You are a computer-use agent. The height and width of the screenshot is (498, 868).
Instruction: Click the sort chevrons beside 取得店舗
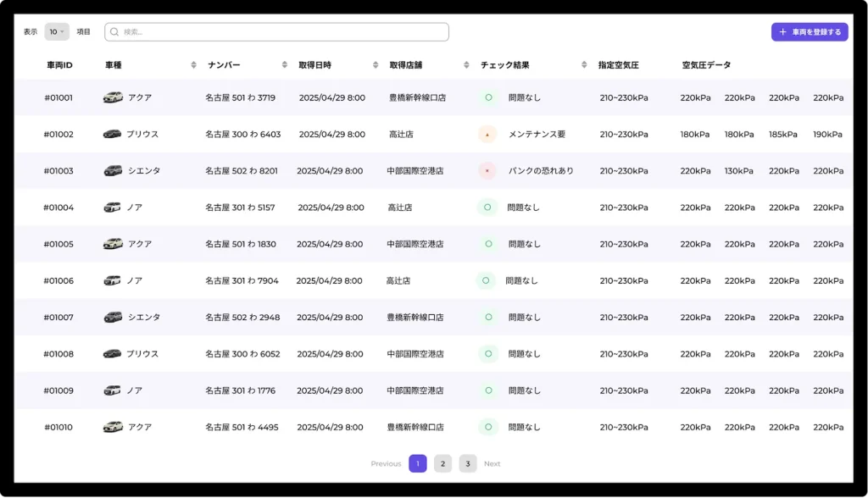(x=465, y=63)
